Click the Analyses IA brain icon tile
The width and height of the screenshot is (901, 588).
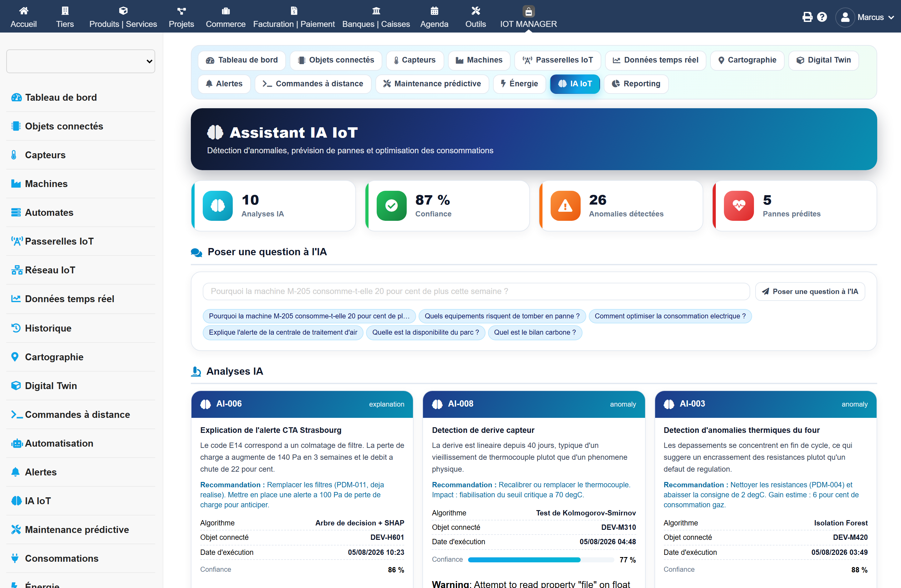[218, 205]
